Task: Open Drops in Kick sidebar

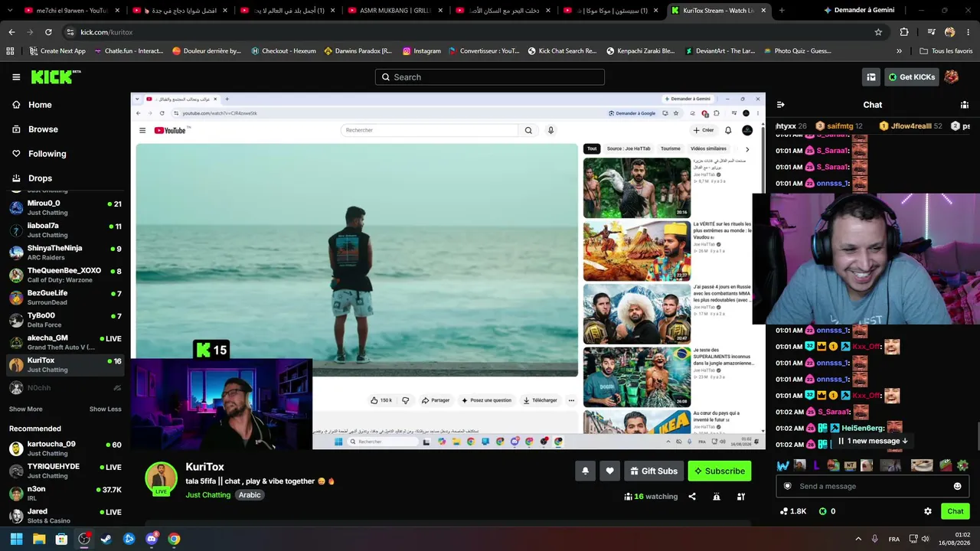Action: (x=40, y=178)
